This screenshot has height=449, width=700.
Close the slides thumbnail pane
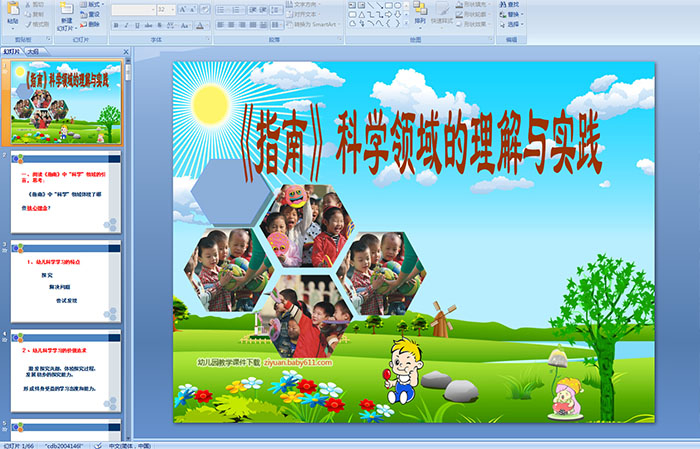click(x=126, y=52)
